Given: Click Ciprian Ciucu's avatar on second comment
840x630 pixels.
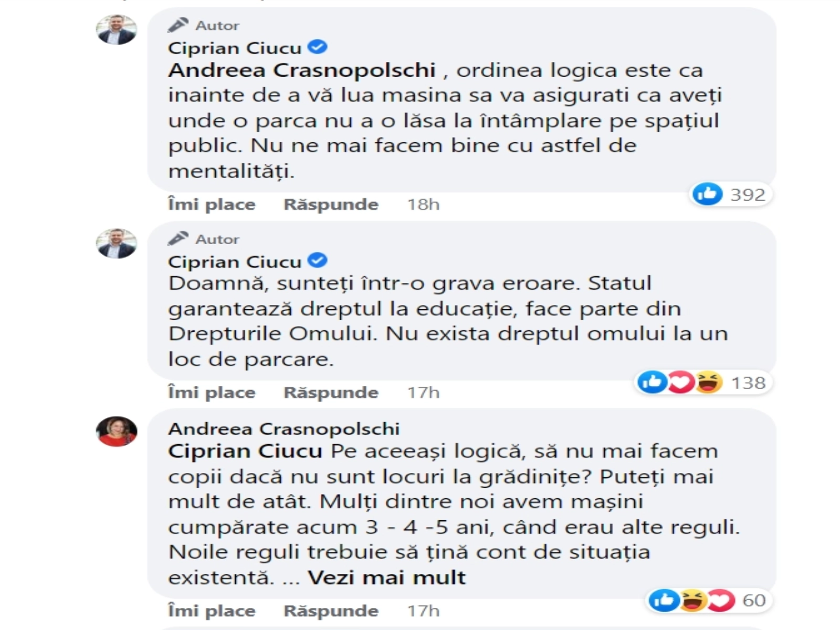Looking at the screenshot, I should point(117,243).
